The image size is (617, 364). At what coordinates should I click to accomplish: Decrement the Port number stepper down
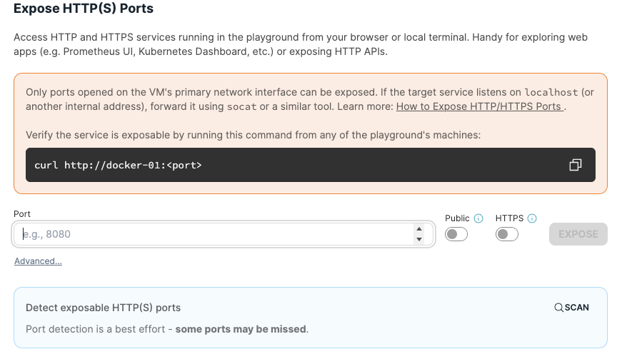click(x=419, y=239)
